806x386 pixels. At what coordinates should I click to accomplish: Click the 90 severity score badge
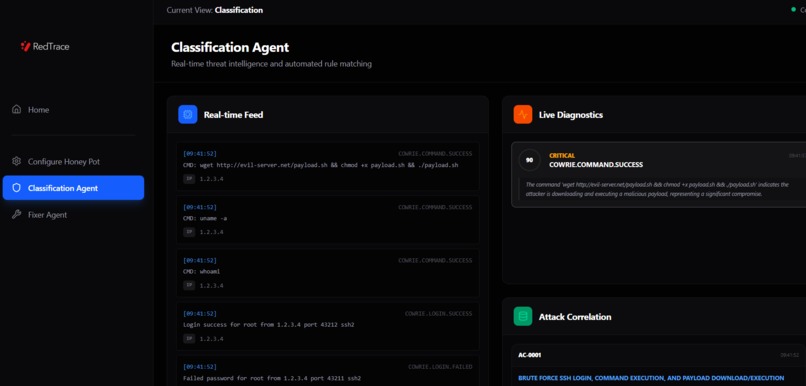529,160
